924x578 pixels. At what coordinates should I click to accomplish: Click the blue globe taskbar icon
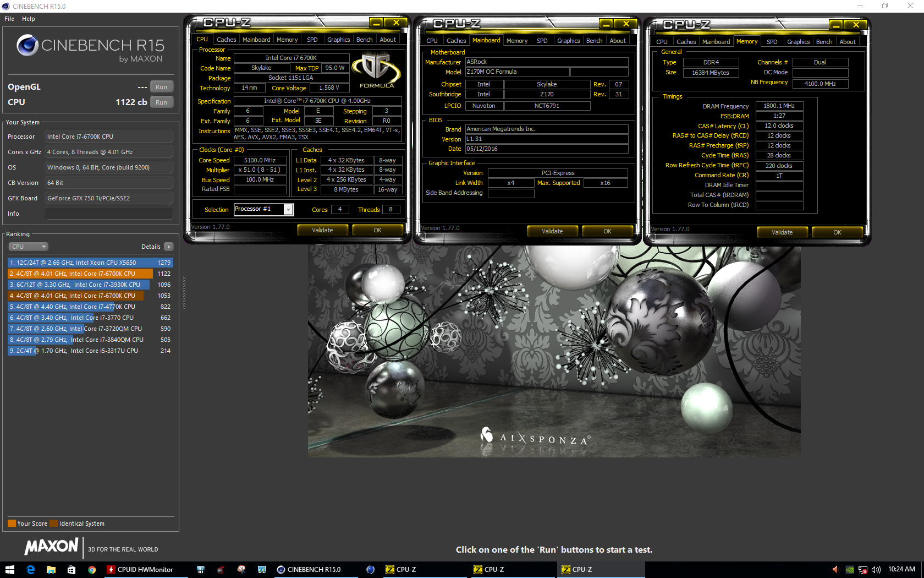pos(370,570)
